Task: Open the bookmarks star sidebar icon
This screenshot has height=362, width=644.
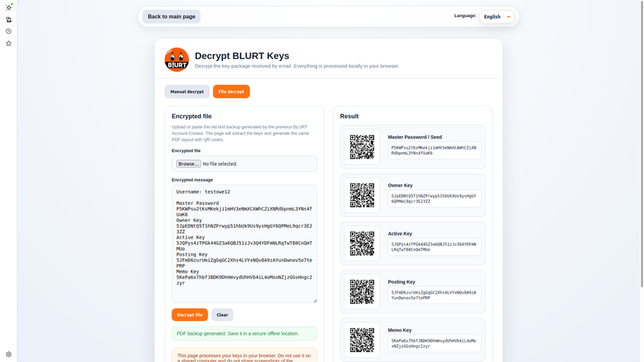Action: click(x=9, y=43)
